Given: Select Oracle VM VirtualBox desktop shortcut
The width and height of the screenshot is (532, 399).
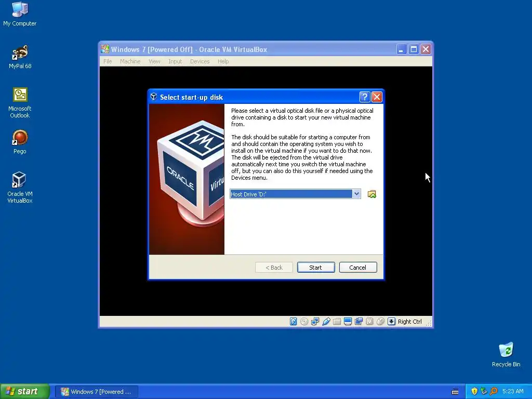Looking at the screenshot, I should pos(20,188).
